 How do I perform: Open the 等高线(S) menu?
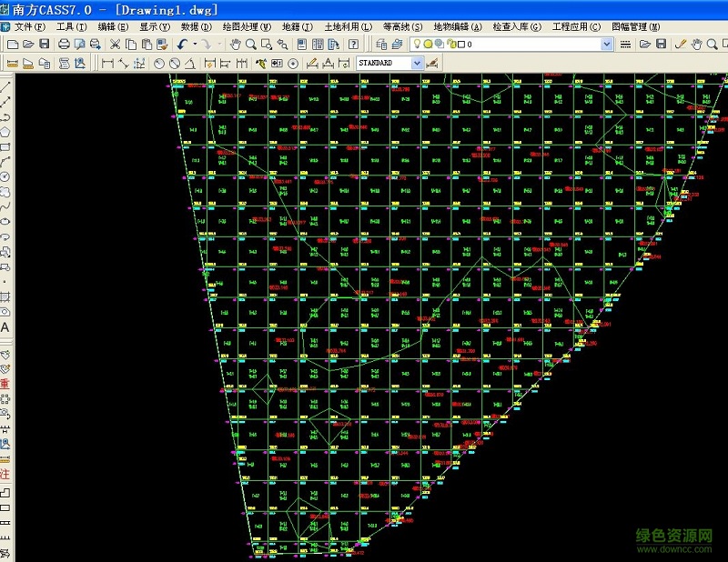(x=402, y=27)
